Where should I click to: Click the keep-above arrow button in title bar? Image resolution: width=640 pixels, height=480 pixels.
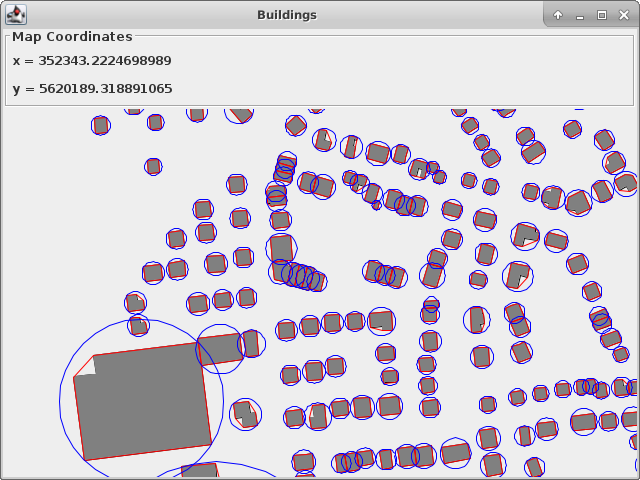tap(558, 15)
